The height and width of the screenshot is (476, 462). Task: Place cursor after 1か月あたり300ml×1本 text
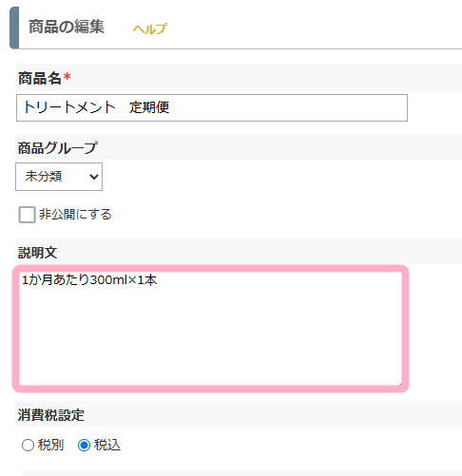click(158, 280)
